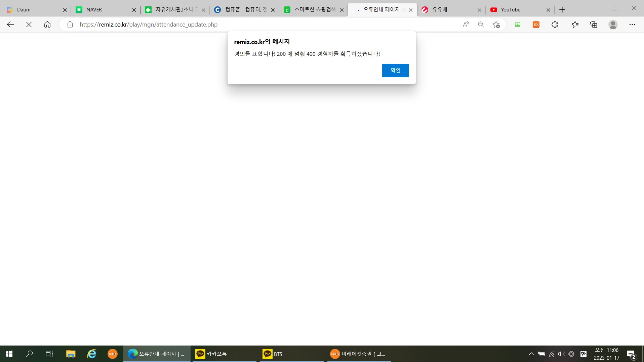This screenshot has height=362, width=644.
Task: Show hidden system tray icons
Action: (531, 354)
